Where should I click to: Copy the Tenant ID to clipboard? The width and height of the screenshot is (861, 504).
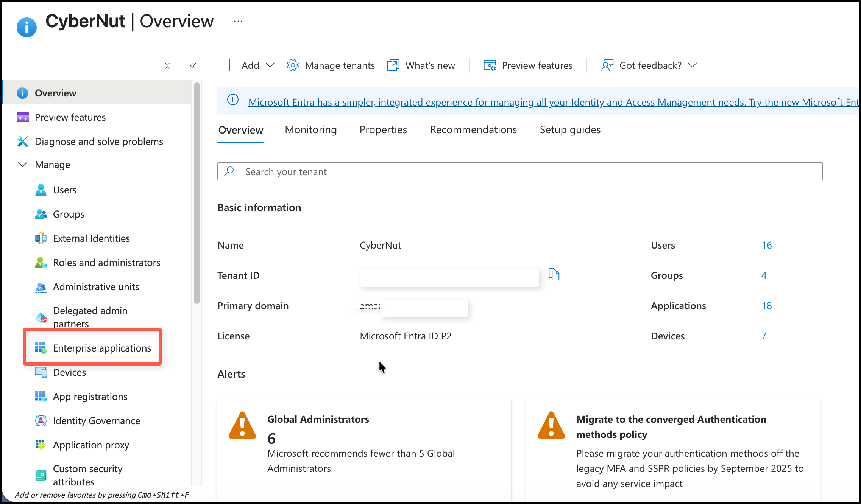coord(554,275)
